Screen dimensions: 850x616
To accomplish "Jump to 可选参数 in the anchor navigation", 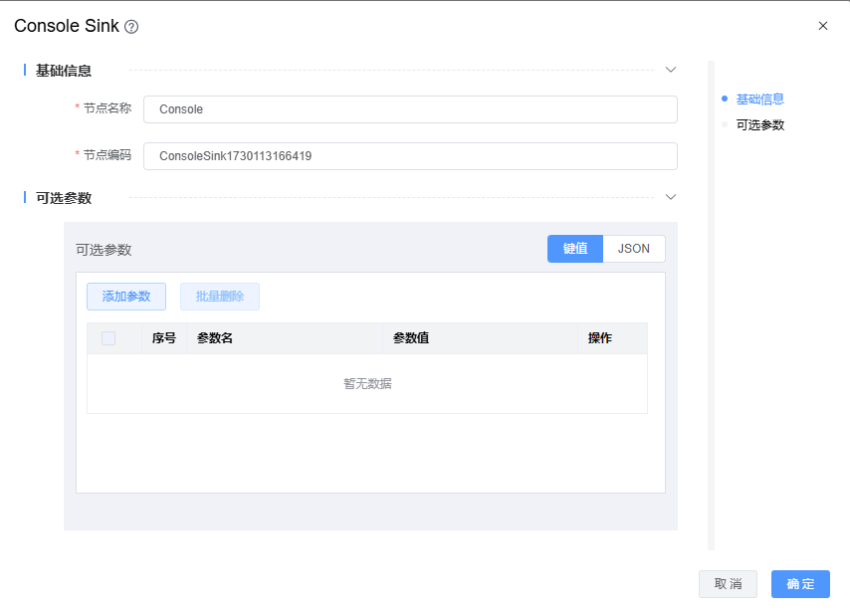I will point(759,125).
